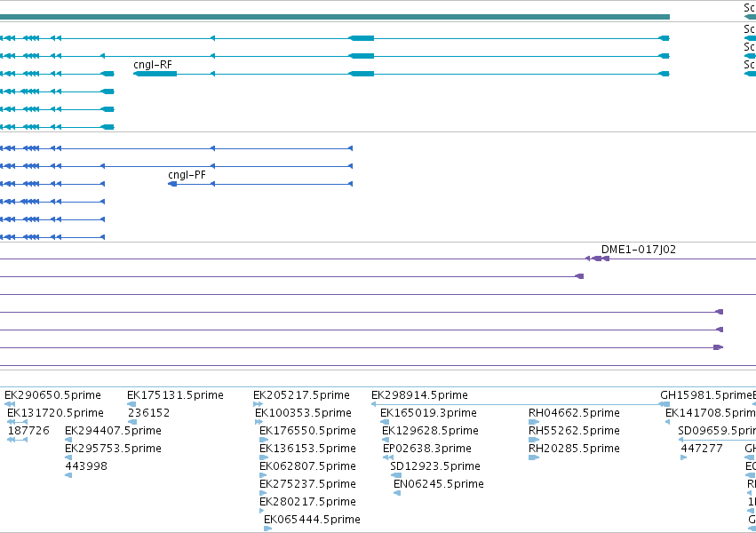Select the EP02638.3prime label
This screenshot has height=533, width=756.
(x=427, y=449)
